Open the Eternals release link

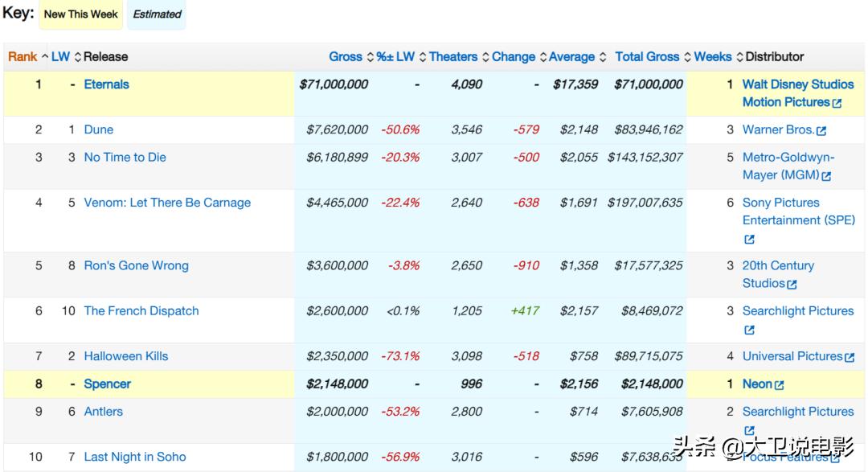pos(106,84)
